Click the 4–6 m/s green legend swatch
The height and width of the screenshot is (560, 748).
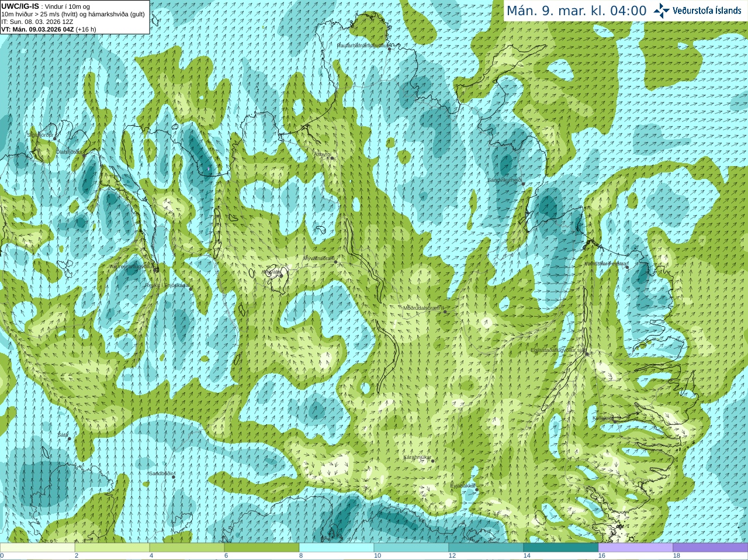point(187,548)
